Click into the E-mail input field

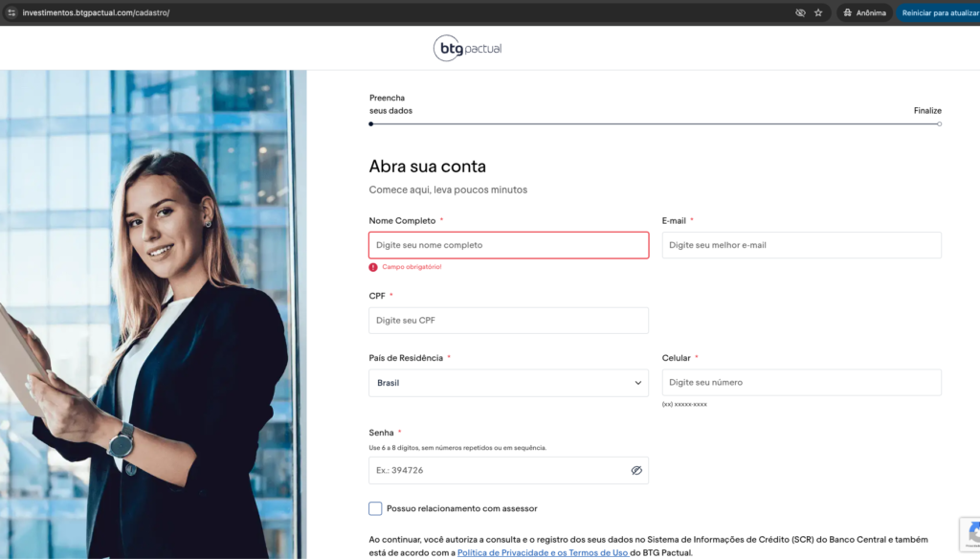click(x=801, y=245)
